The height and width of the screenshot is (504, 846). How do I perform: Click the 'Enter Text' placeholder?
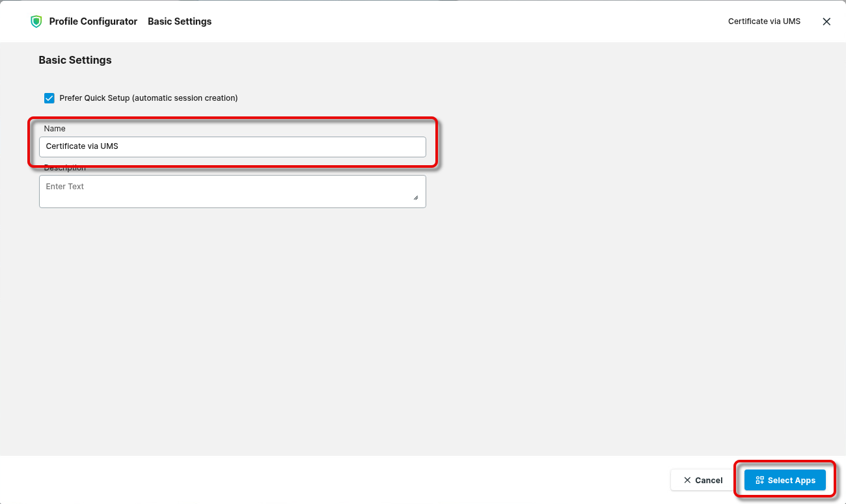pos(65,187)
